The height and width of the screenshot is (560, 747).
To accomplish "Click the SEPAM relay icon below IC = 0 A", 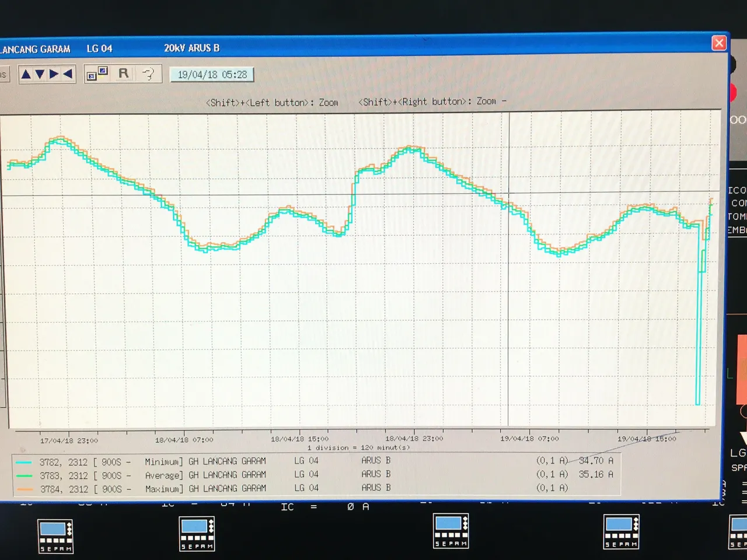I will click(451, 531).
